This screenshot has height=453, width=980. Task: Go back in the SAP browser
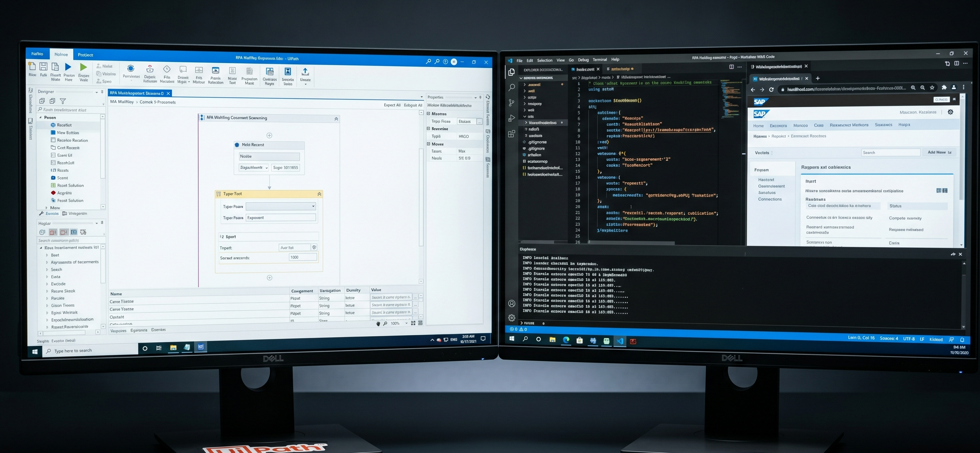pyautogui.click(x=753, y=90)
